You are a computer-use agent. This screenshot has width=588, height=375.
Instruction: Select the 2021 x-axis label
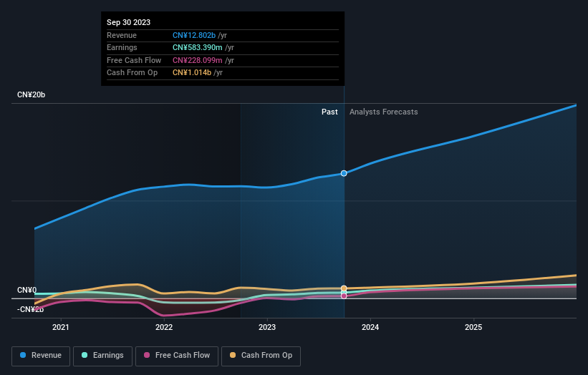(x=61, y=328)
